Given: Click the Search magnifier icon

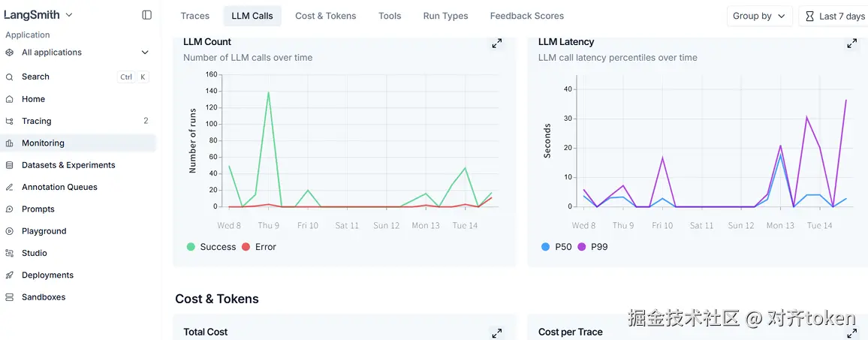Looking at the screenshot, I should coord(10,77).
